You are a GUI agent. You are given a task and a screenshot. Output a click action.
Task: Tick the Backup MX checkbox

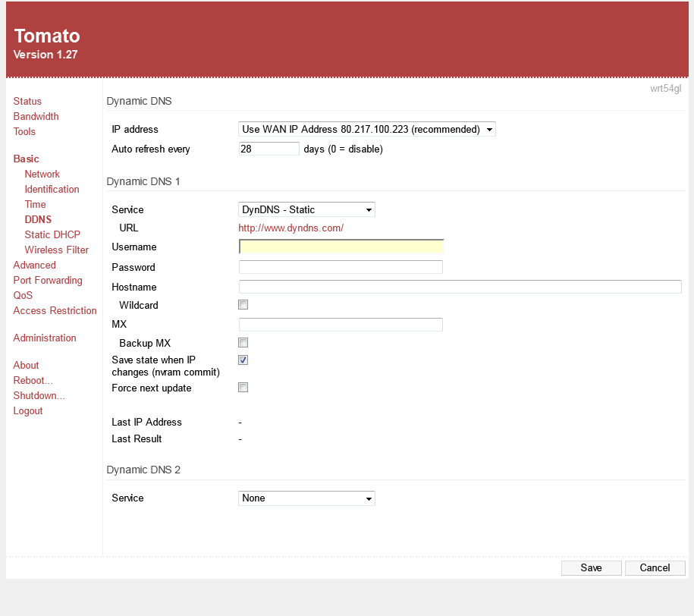[243, 343]
